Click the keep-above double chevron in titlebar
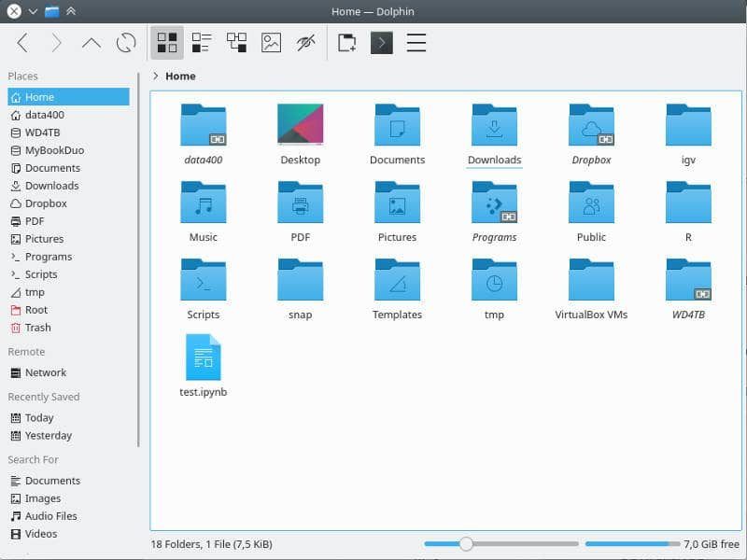Screen dimensions: 747x560 pyautogui.click(x=71, y=11)
